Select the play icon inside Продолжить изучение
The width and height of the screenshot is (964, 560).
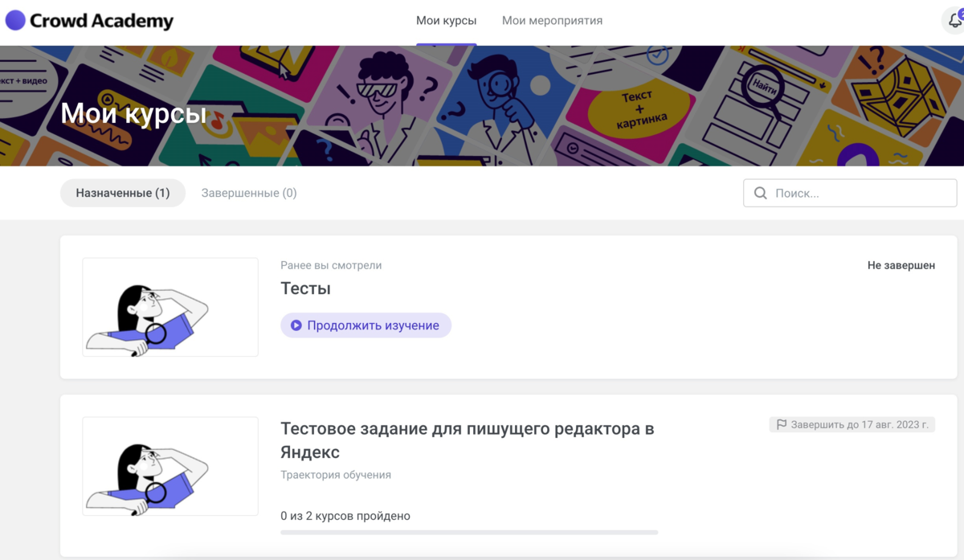296,325
